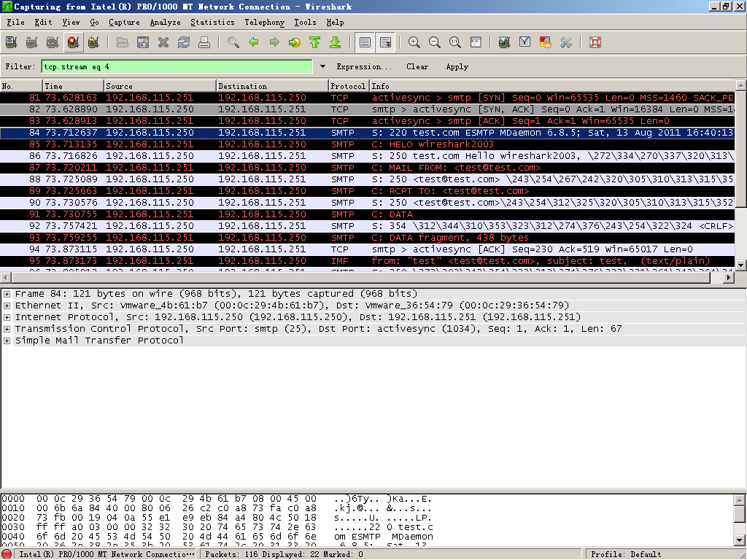This screenshot has height=560, width=747.
Task: Apply the display filter
Action: (457, 66)
